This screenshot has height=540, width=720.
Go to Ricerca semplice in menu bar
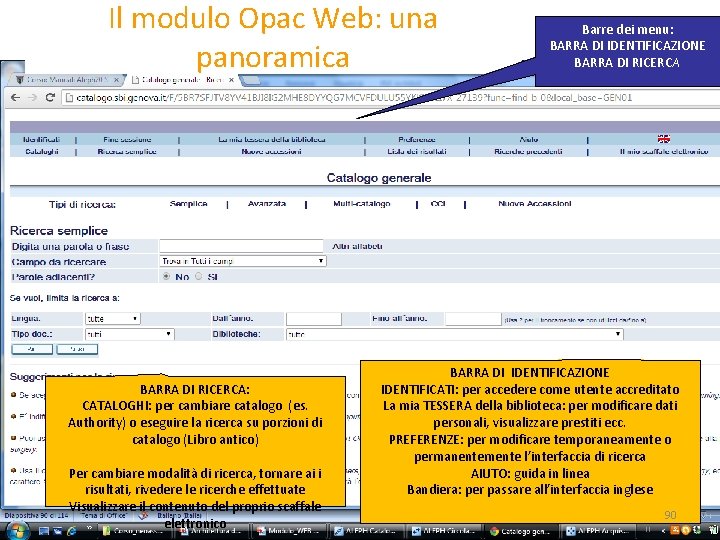tap(127, 151)
